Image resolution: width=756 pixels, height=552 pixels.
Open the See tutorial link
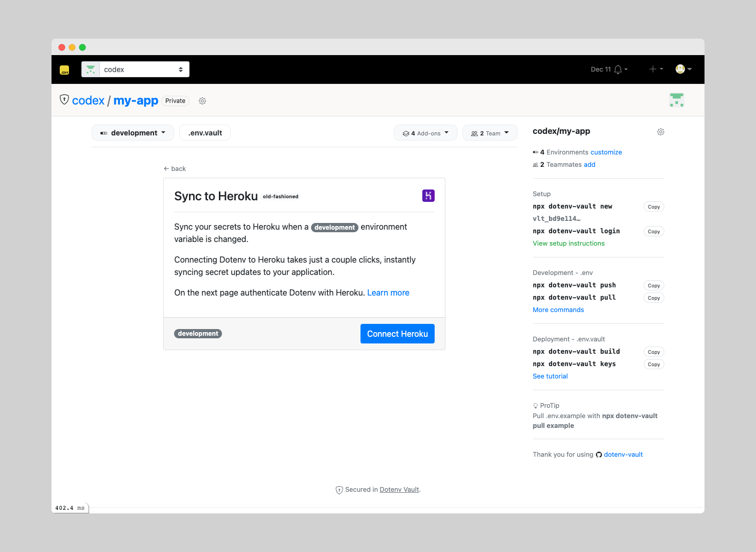click(x=550, y=376)
